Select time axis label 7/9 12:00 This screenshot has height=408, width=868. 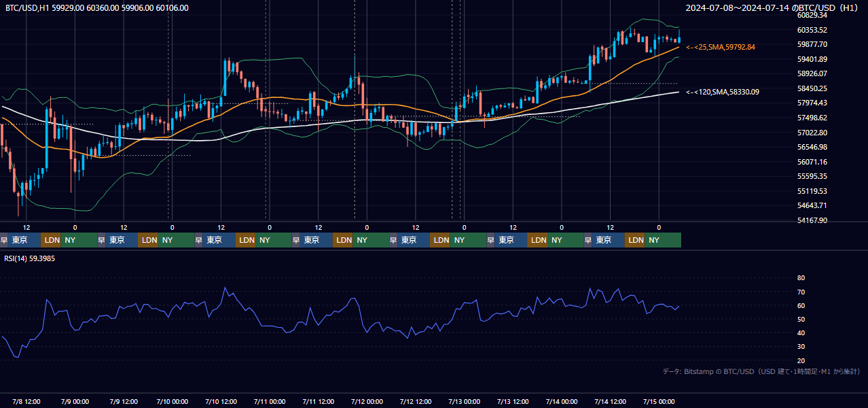pyautogui.click(x=124, y=401)
